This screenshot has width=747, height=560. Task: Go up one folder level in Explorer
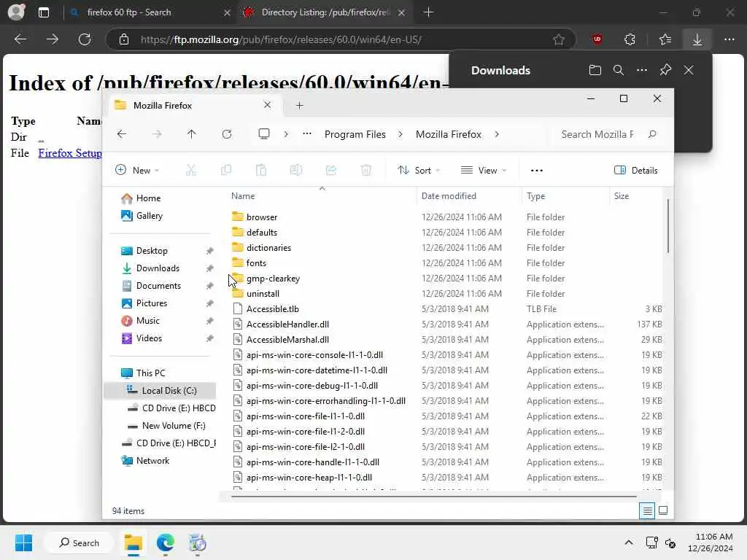pyautogui.click(x=192, y=134)
